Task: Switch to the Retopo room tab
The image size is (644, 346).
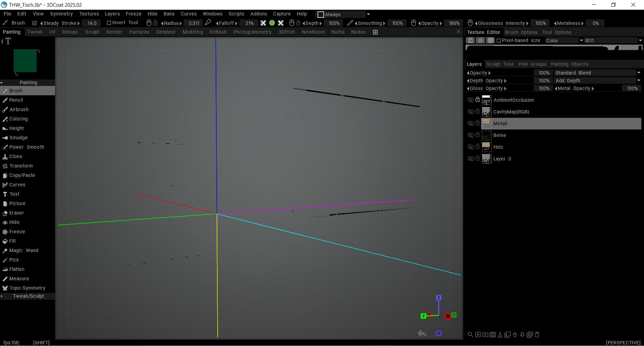Action: coord(70,32)
